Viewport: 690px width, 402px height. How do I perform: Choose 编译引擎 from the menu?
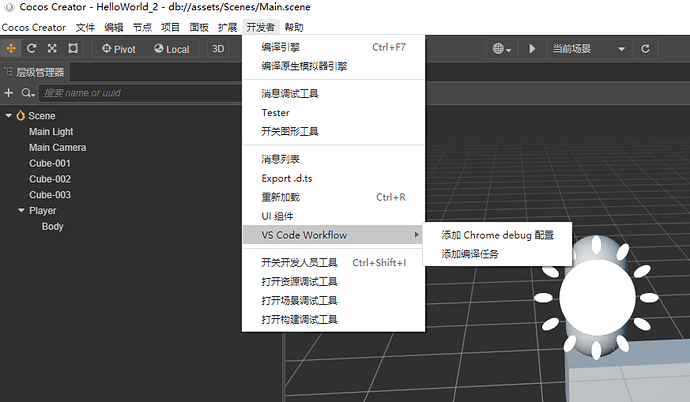click(334, 47)
